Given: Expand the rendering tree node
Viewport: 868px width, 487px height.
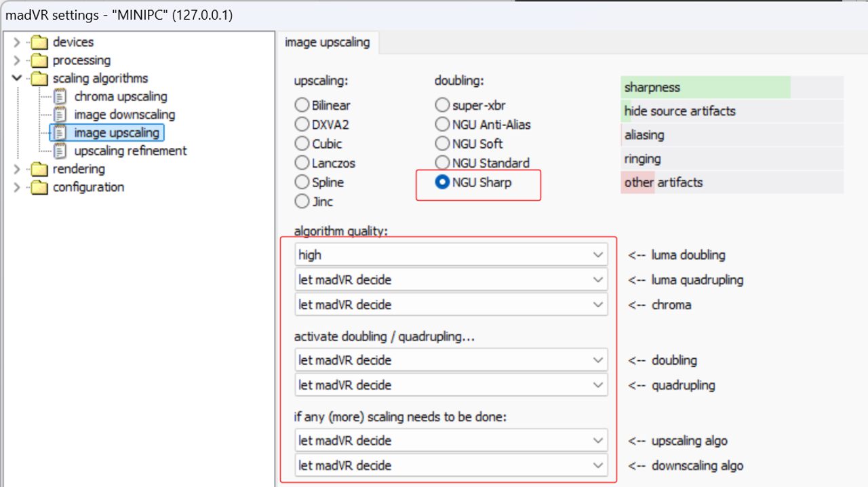Looking at the screenshot, I should pos(17,169).
